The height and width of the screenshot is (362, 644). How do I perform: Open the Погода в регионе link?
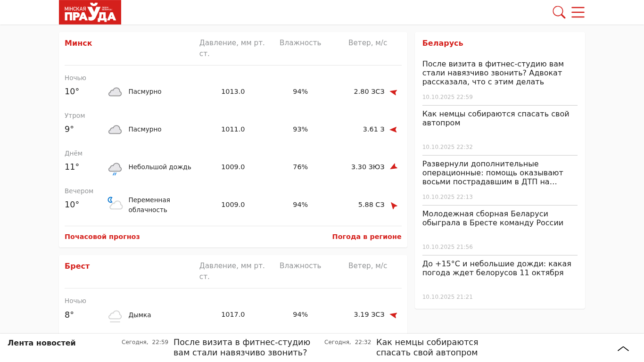(366, 237)
